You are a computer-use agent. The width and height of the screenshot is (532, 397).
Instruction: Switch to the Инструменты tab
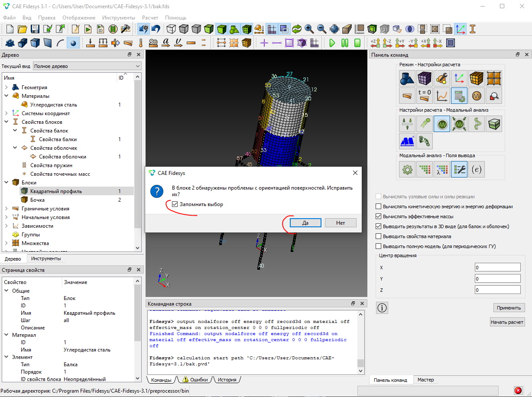click(46, 258)
